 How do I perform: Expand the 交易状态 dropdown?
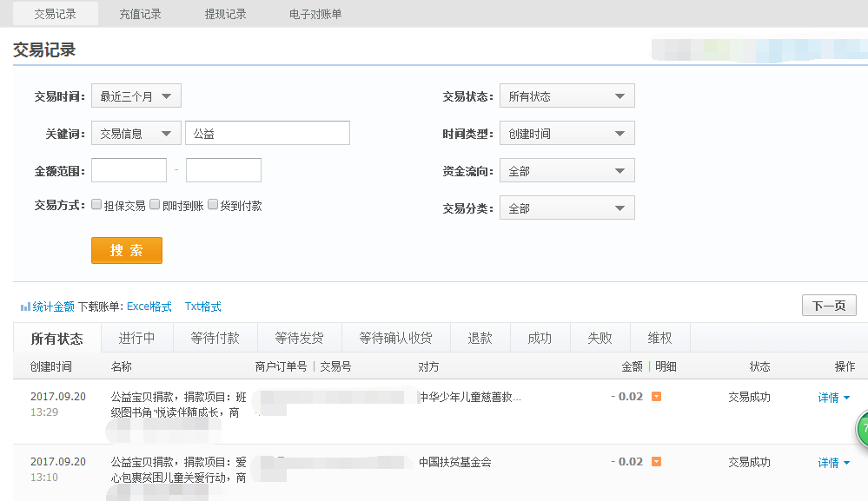coord(567,96)
